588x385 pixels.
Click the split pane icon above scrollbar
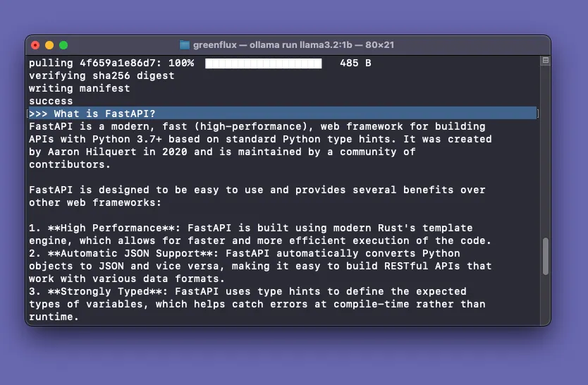[545, 61]
